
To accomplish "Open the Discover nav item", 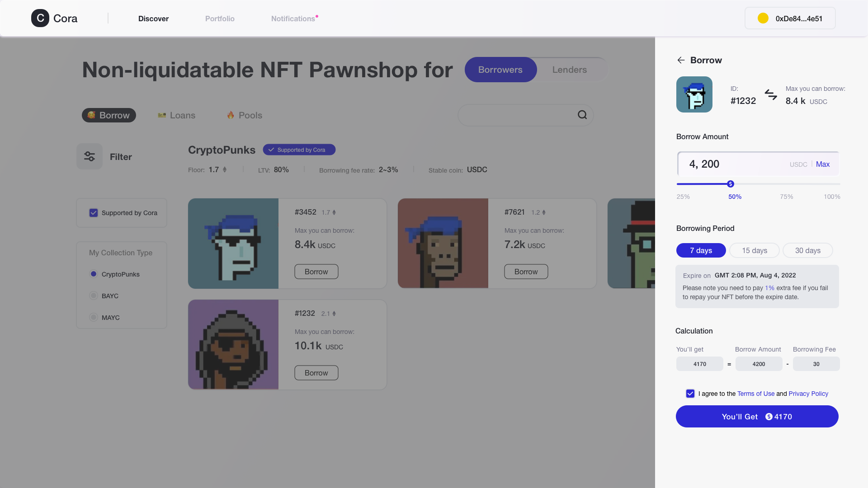I will (153, 19).
